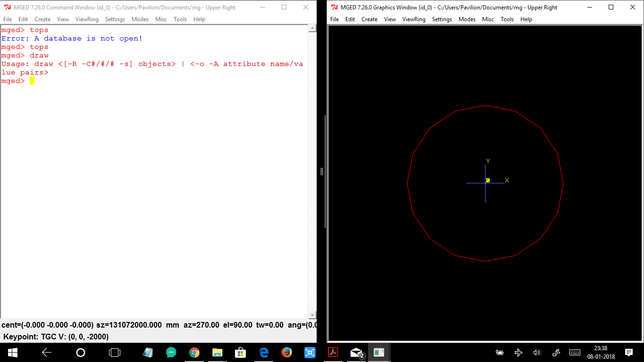Open View menu in Command Window

63,19
